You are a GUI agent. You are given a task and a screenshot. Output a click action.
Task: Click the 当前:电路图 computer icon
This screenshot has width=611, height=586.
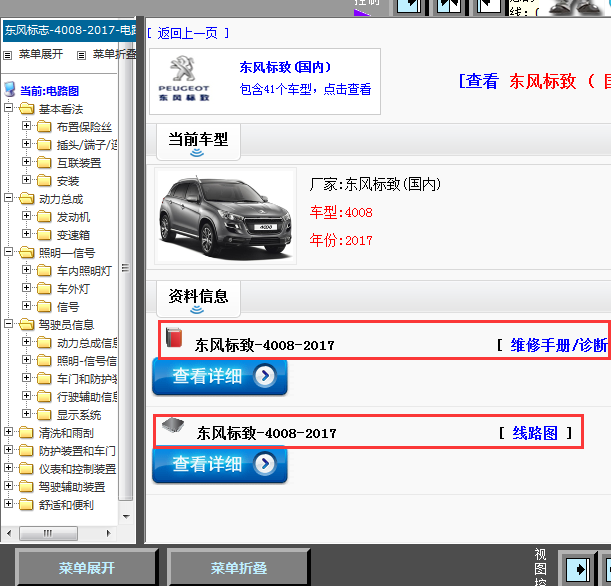10,89
